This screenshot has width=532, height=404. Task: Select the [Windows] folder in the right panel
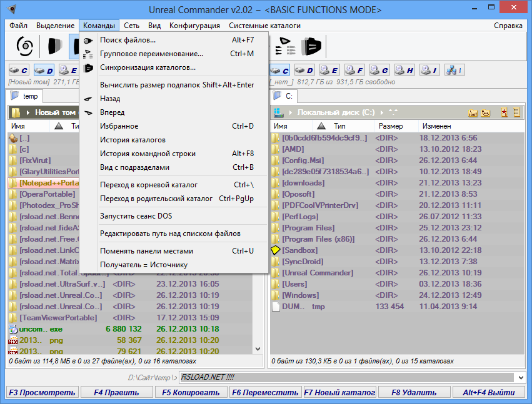398,295
